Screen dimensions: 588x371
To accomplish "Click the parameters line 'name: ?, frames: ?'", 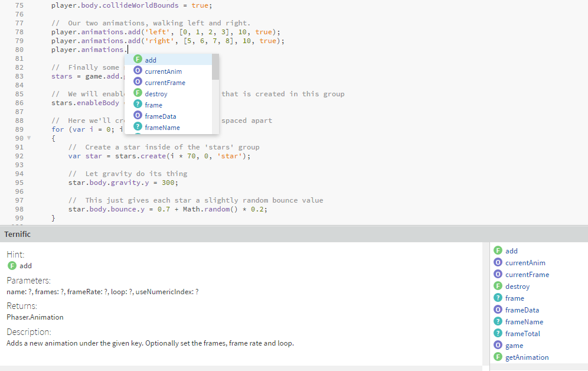I will click(x=102, y=292).
